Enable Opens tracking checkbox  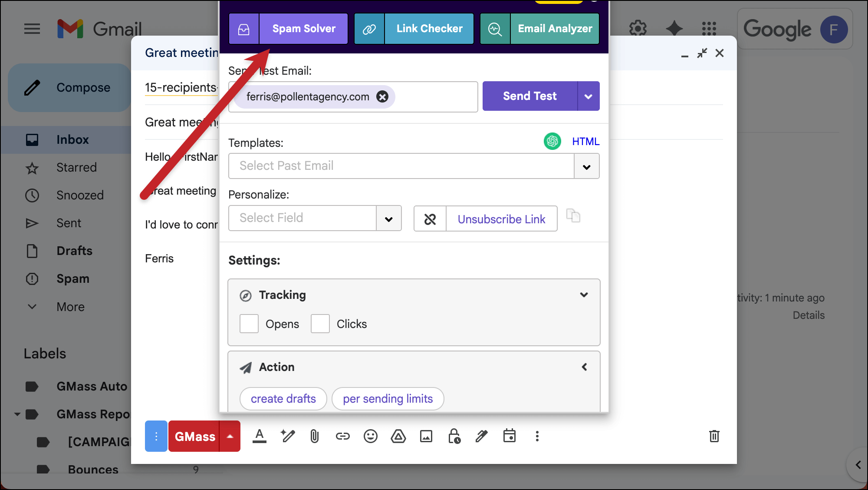point(249,324)
